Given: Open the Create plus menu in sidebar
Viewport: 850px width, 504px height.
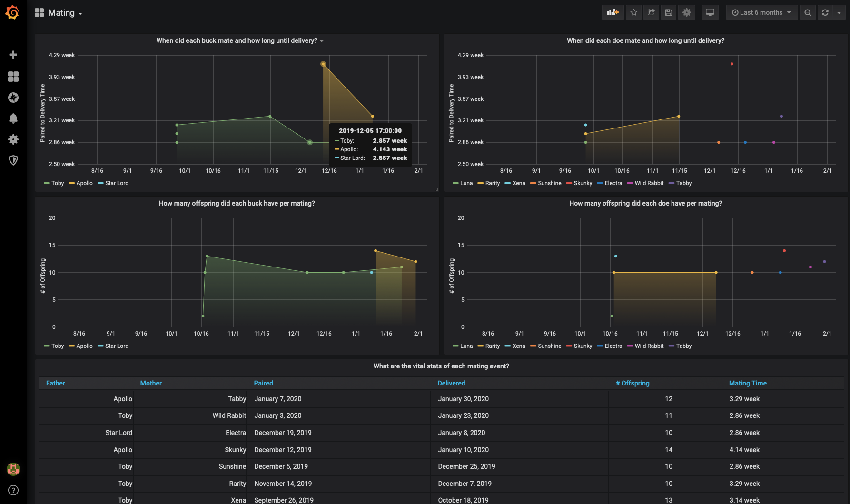Looking at the screenshot, I should 13,55.
